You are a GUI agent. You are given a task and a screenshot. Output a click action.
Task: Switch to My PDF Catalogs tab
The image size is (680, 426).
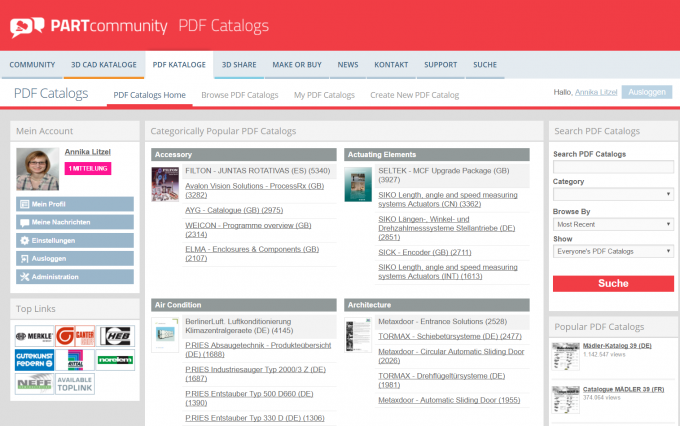click(324, 95)
